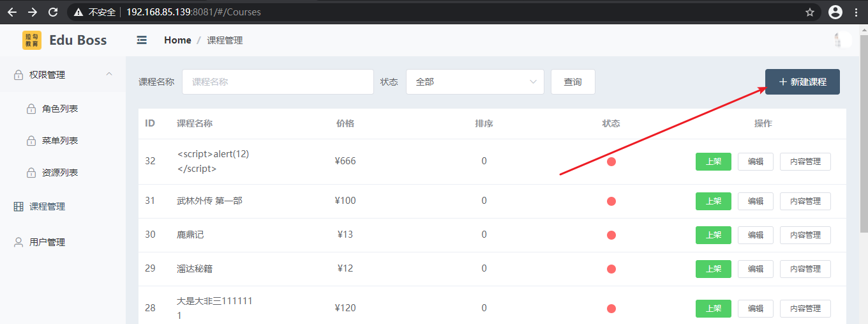Go to the Home breadcrumb link

[x=177, y=40]
